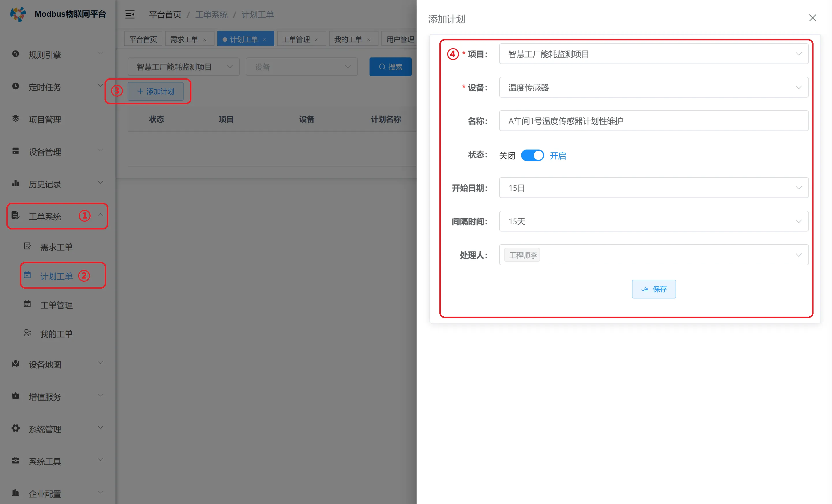Viewport: 832px width, 504px height.
Task: Close the 需求工单 tab
Action: [x=205, y=40]
